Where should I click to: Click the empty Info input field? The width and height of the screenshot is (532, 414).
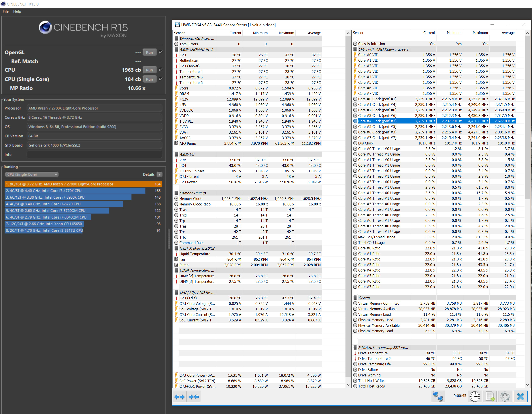[94, 155]
